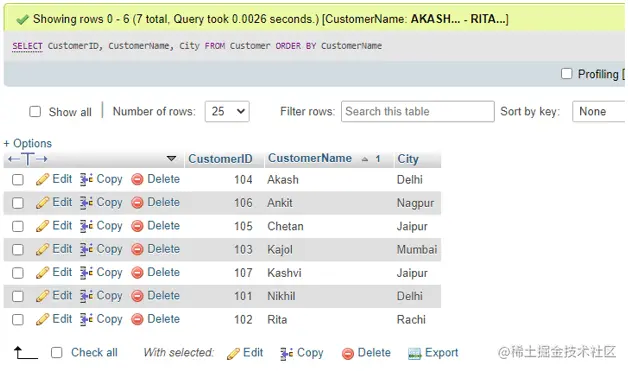This screenshot has width=628, height=371.
Task: Select the checkbox for the Chetan row
Action: 18,226
